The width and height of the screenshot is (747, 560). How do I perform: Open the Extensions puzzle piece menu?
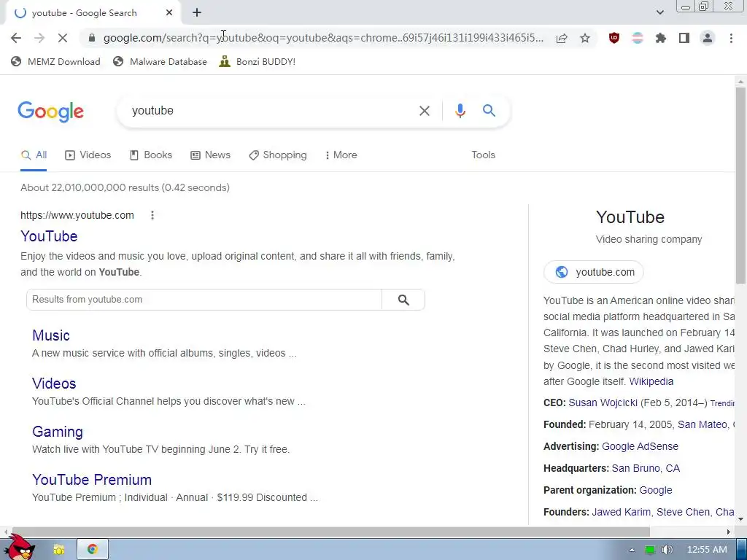[x=661, y=38]
